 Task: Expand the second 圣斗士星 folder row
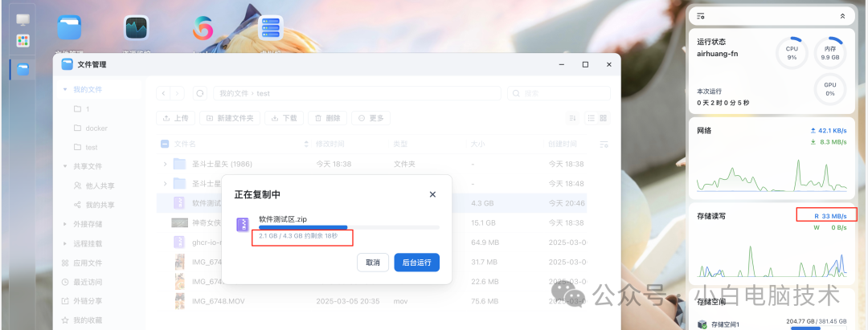tap(165, 184)
